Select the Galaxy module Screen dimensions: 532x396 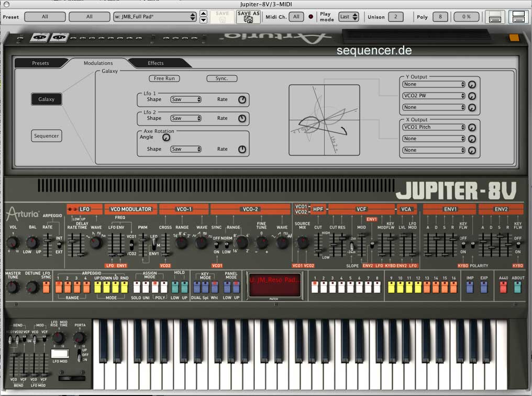pyautogui.click(x=47, y=99)
